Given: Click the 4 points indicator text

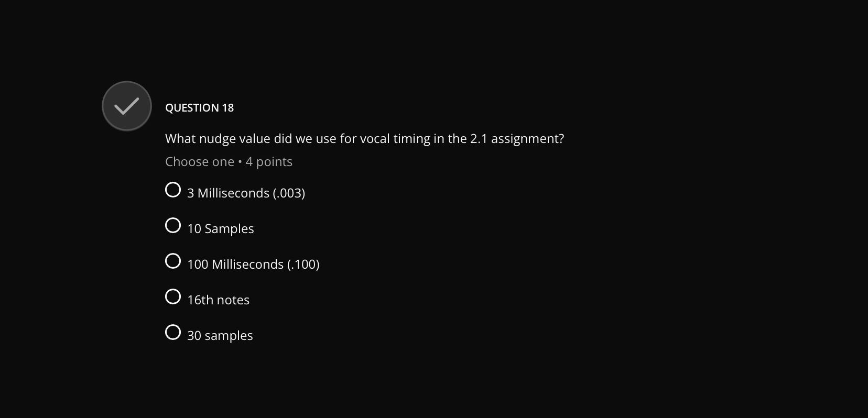Looking at the screenshot, I should (269, 161).
